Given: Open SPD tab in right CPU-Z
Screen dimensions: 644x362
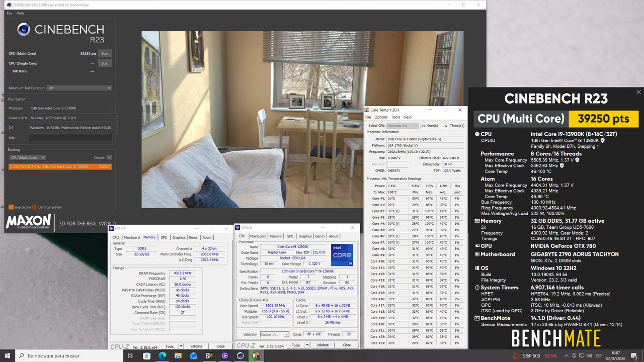Looking at the screenshot, I should (x=290, y=236).
